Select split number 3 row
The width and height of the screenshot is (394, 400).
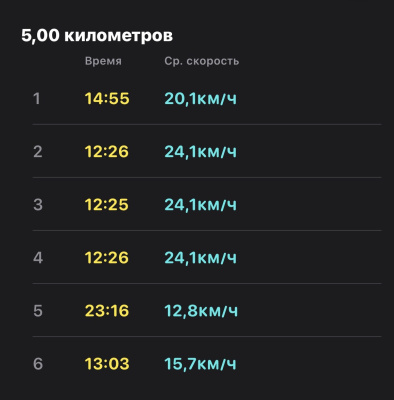coord(207,204)
